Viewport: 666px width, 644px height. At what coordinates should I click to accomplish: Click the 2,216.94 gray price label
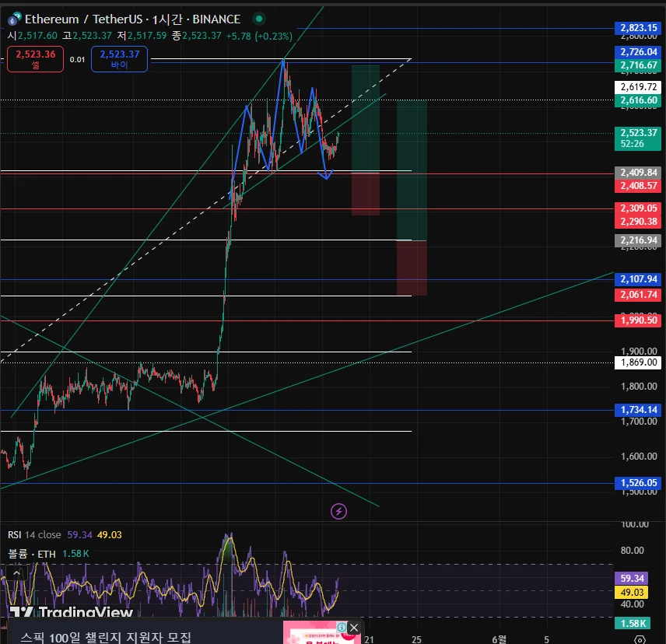point(638,240)
